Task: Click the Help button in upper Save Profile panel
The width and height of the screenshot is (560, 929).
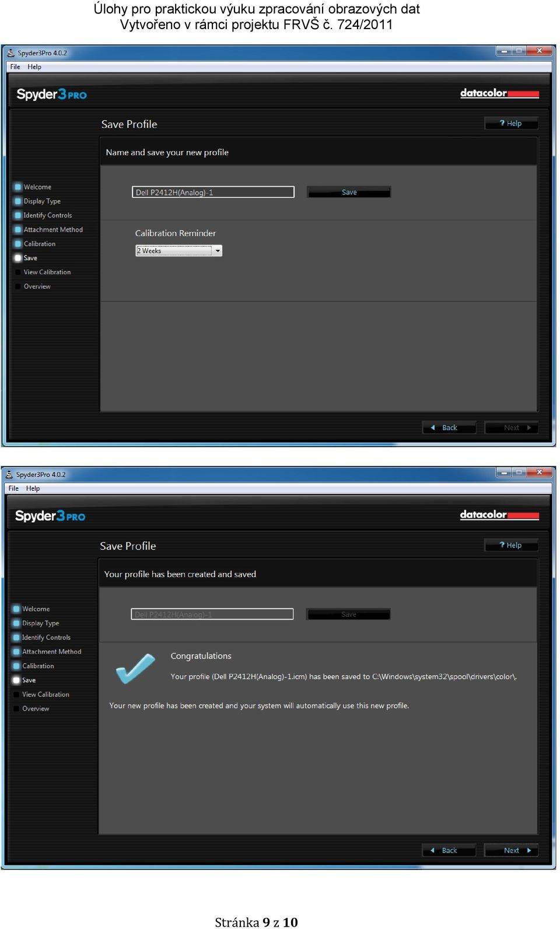Action: (511, 123)
